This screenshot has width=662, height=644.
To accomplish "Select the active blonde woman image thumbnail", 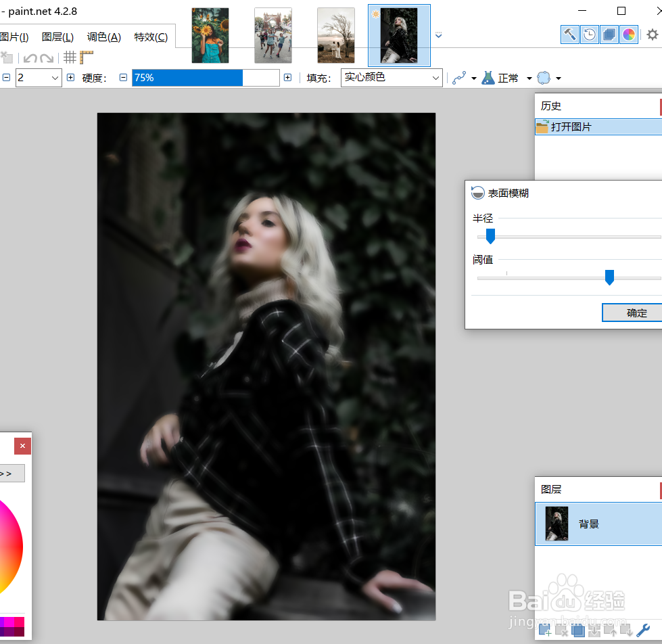I will [399, 35].
